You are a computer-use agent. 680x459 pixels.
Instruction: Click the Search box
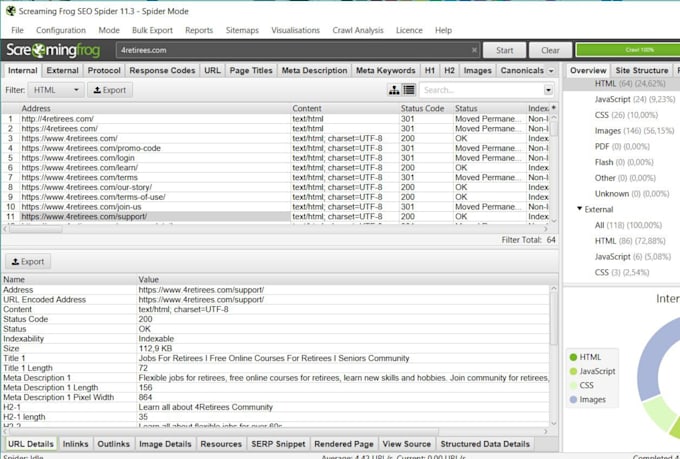(x=481, y=90)
